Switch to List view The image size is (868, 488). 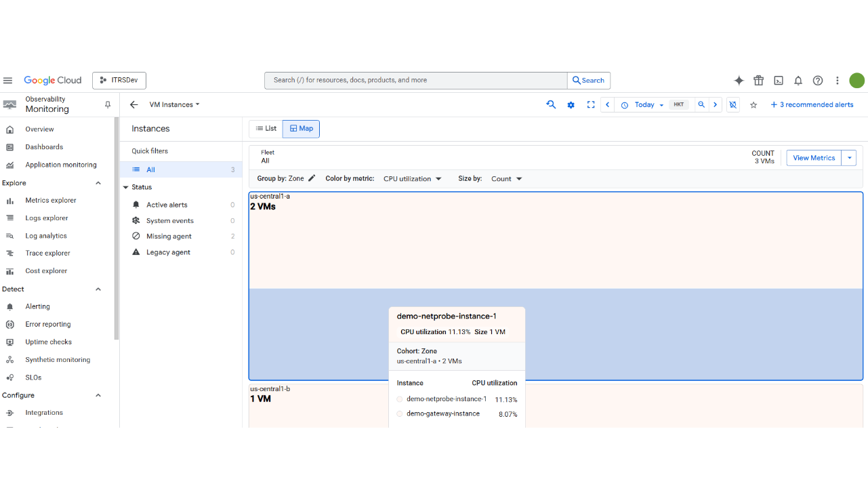[266, 129]
